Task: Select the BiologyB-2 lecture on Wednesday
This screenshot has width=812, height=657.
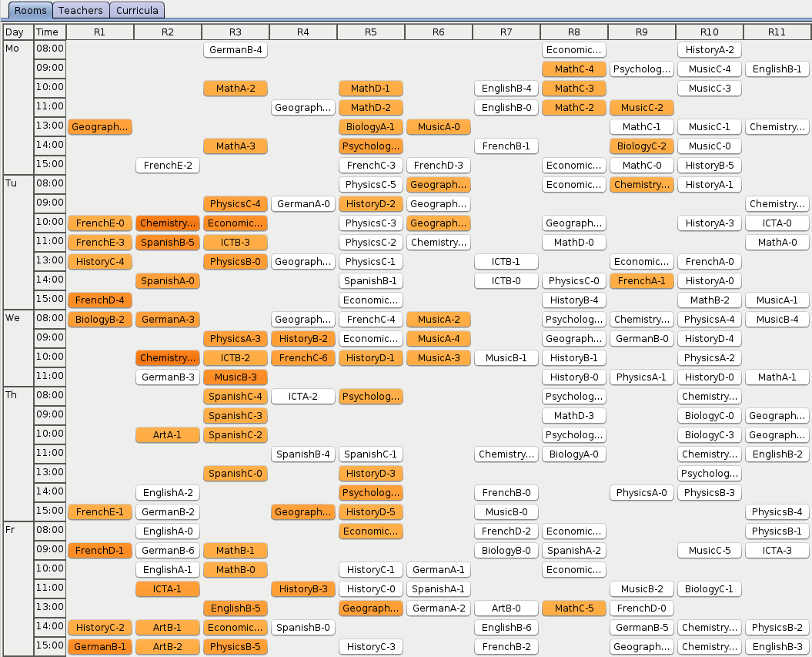Action: [100, 320]
